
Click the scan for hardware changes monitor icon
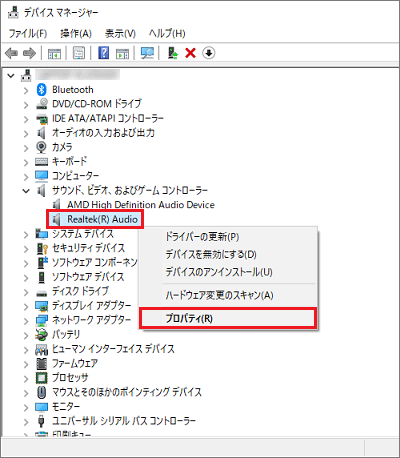(x=147, y=53)
